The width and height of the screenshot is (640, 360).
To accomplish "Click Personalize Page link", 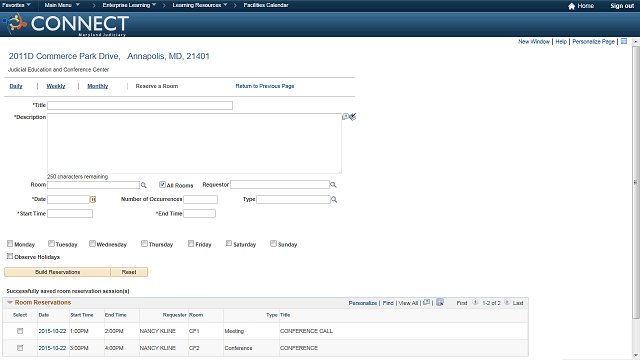I will [593, 42].
